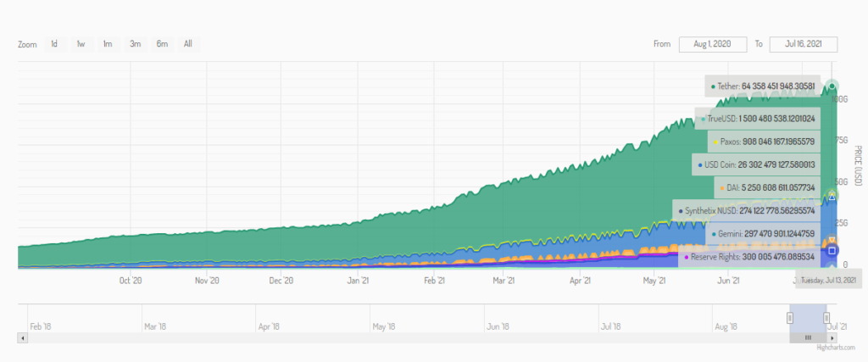Click the 100G y-axis label
Viewport: 868px width, 362px height.
840,99
